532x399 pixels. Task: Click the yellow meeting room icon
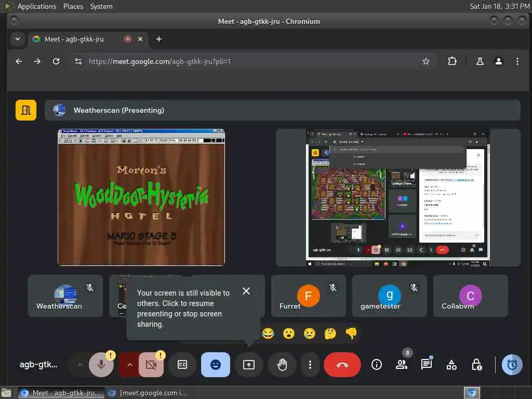[26, 110]
